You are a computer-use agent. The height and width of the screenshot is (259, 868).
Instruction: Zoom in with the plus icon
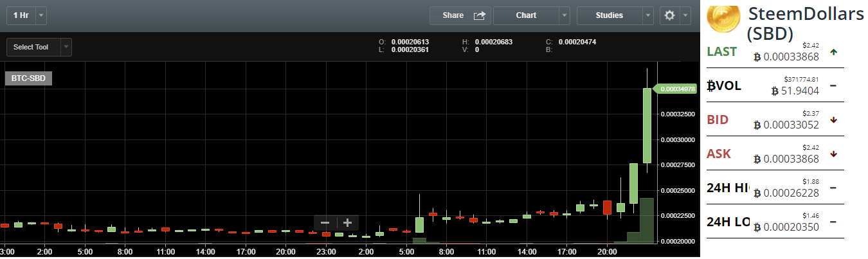point(348,223)
